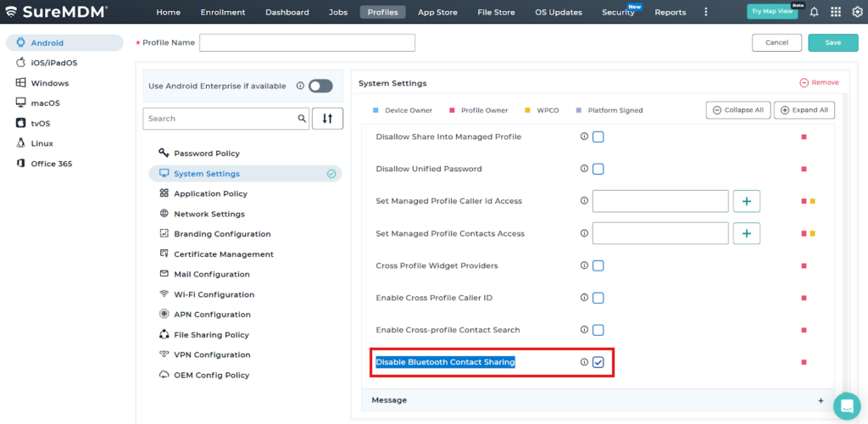Click the search magnifier icon
The image size is (868, 424).
click(302, 119)
